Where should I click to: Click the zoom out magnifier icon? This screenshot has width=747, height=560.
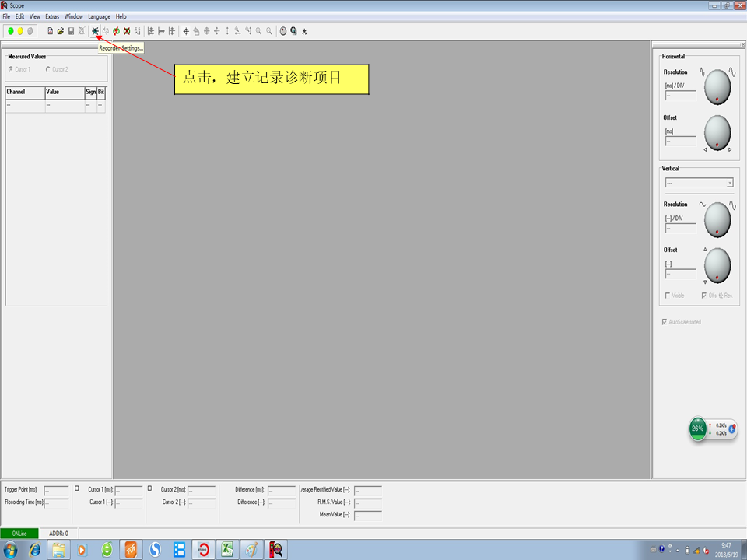pyautogui.click(x=269, y=31)
